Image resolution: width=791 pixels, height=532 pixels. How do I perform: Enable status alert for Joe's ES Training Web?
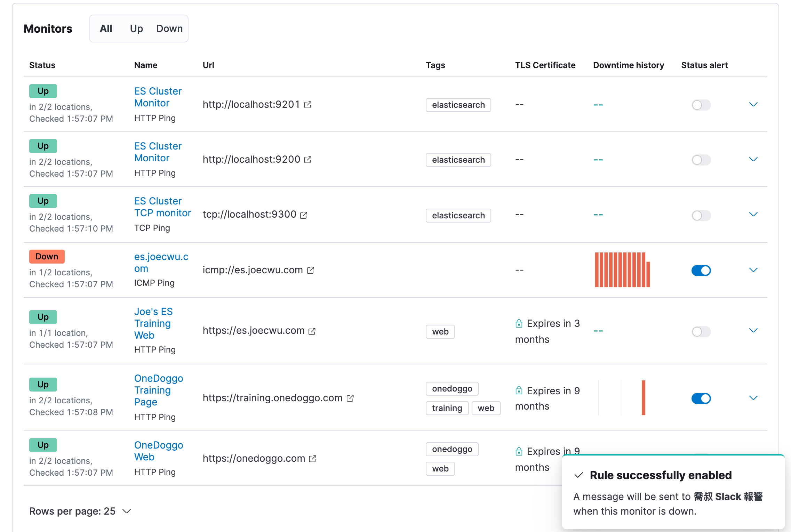tap(701, 332)
